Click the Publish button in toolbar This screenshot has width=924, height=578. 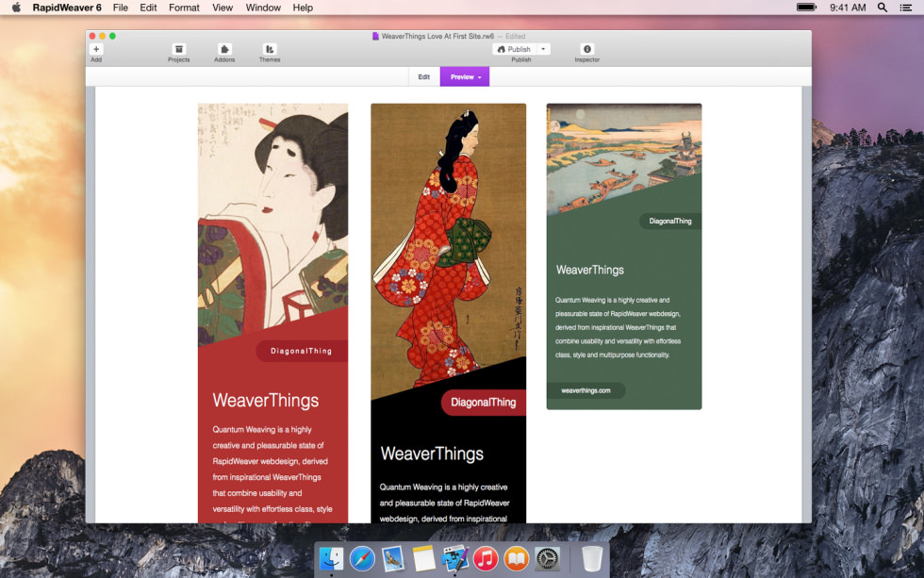pyautogui.click(x=514, y=49)
